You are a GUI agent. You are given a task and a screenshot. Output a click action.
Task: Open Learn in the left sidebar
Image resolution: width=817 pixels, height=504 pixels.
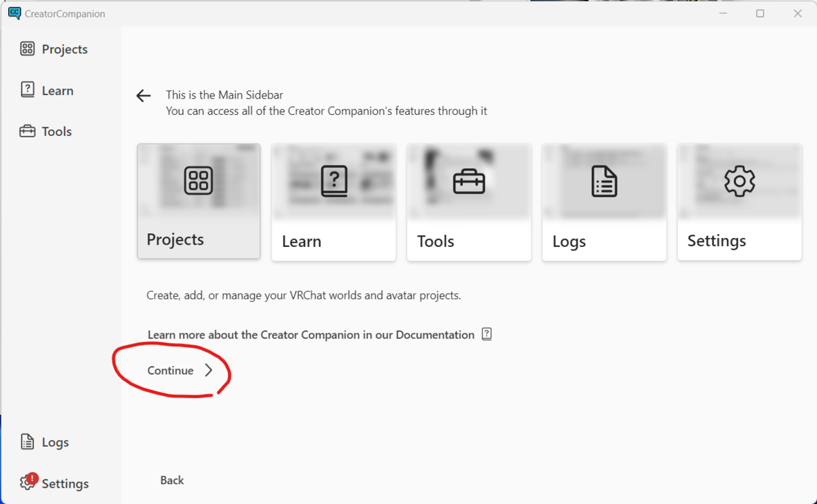tap(48, 90)
